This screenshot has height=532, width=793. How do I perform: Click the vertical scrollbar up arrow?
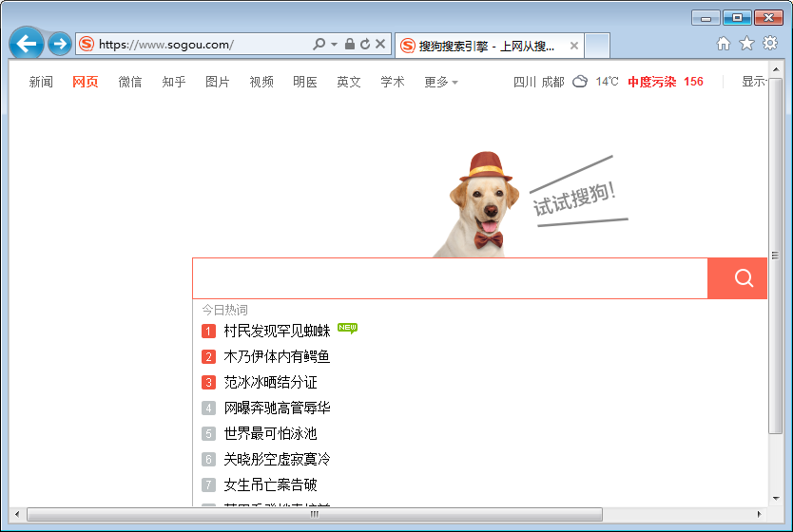[776, 68]
